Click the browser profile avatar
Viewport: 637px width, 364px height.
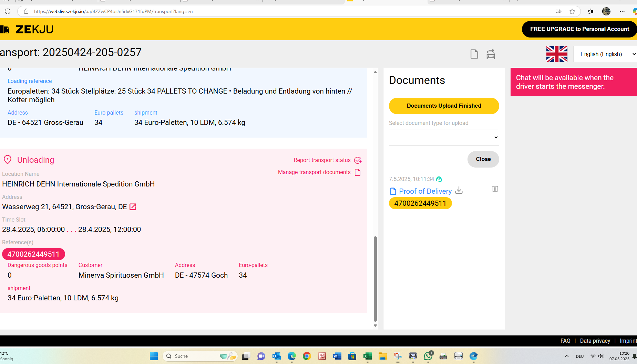pyautogui.click(x=606, y=11)
